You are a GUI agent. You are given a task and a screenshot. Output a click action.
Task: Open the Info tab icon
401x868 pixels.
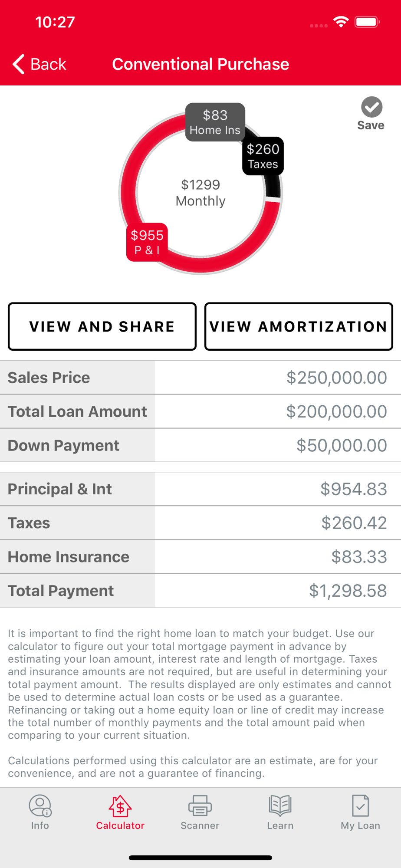click(40, 806)
